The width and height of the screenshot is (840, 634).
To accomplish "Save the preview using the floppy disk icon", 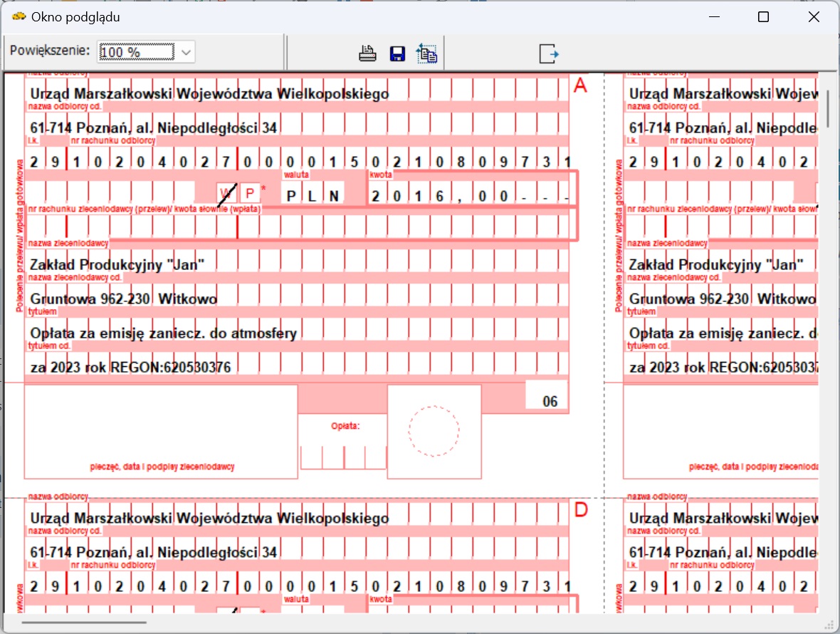I will 397,53.
